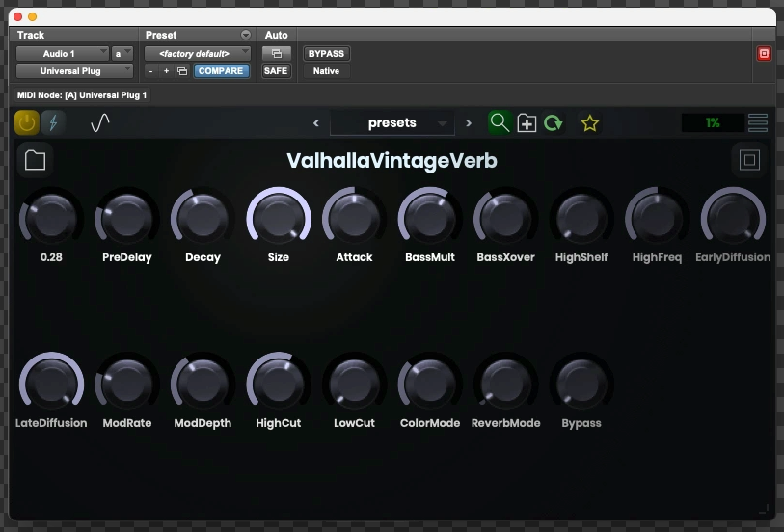The height and width of the screenshot is (532, 784).
Task: Click the HighCut knob
Action: coord(279,385)
